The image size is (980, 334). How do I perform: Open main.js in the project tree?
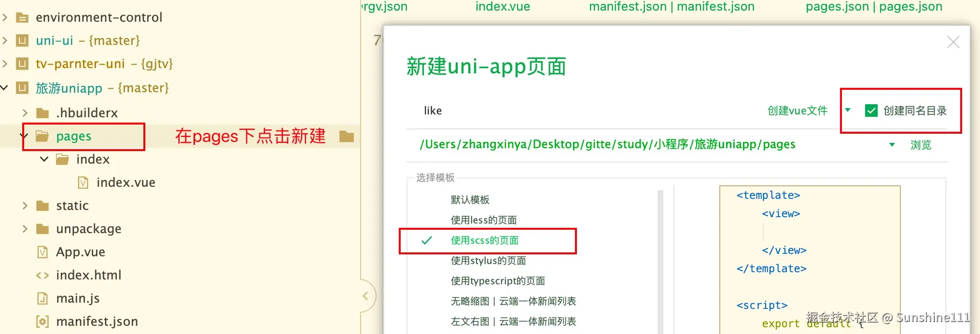78,298
